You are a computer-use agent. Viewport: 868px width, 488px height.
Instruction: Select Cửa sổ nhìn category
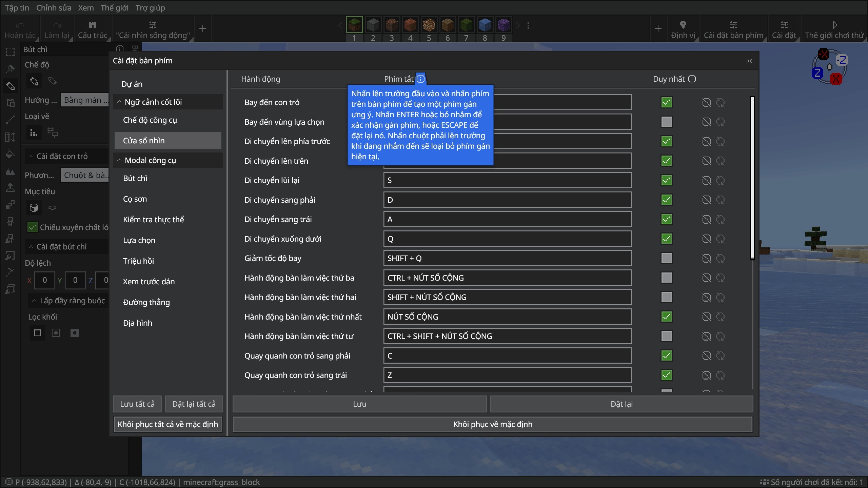(x=168, y=141)
